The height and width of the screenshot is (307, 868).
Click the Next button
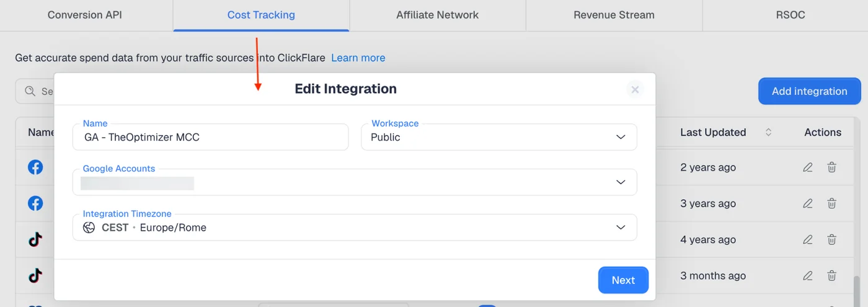(x=623, y=280)
